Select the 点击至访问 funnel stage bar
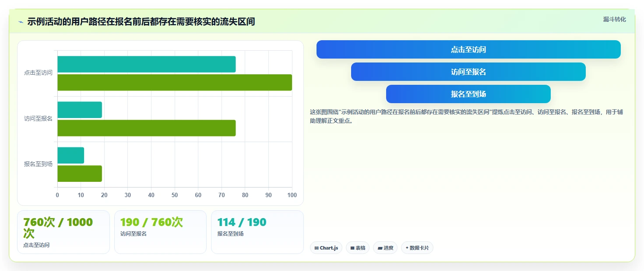 pyautogui.click(x=468, y=49)
